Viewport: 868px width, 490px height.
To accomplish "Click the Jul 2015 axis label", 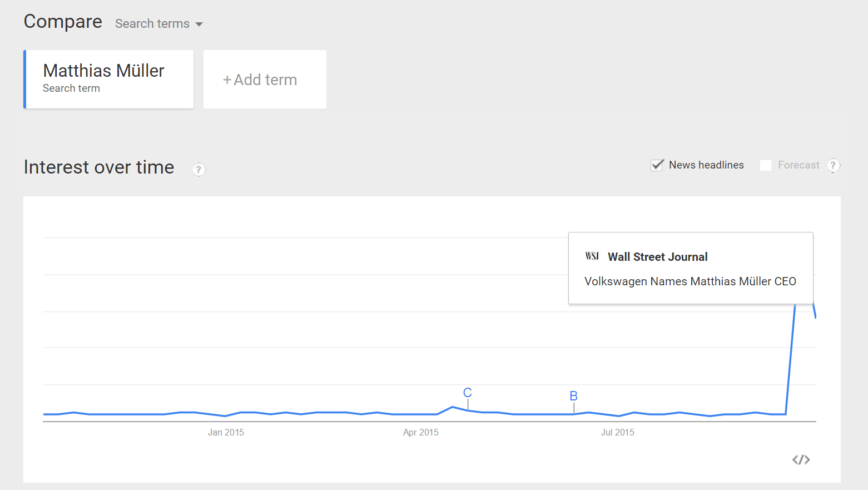I will point(618,432).
